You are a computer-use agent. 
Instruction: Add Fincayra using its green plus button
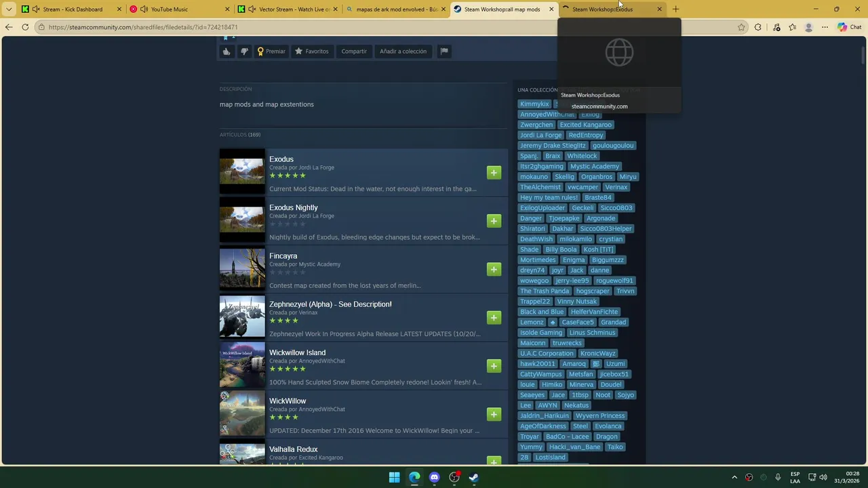click(x=494, y=269)
